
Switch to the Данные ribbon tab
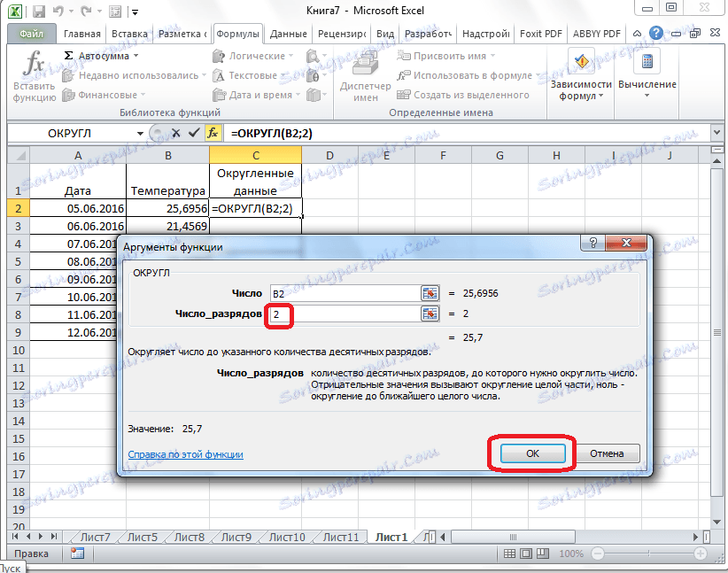click(x=289, y=34)
